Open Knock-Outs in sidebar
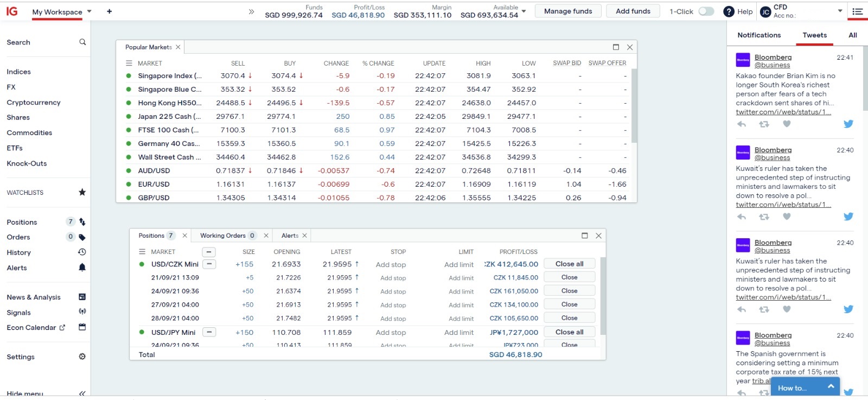This screenshot has height=400, width=868. tap(27, 163)
